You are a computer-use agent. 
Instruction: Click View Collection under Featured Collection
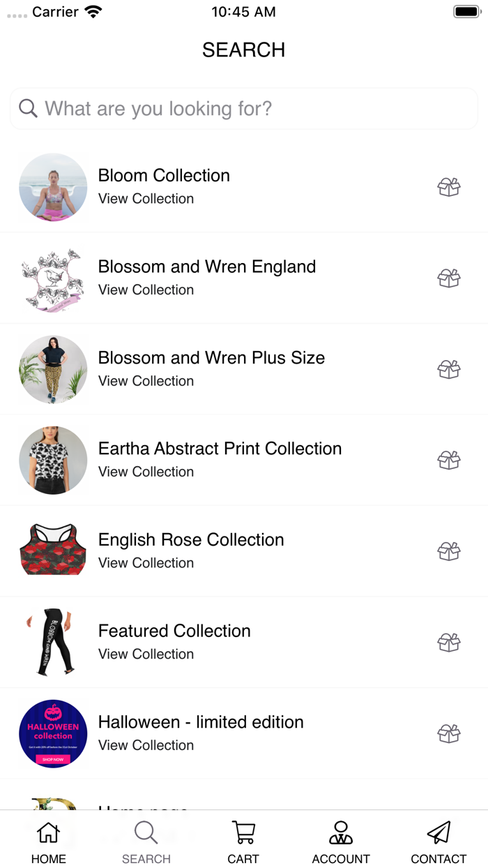tap(146, 654)
